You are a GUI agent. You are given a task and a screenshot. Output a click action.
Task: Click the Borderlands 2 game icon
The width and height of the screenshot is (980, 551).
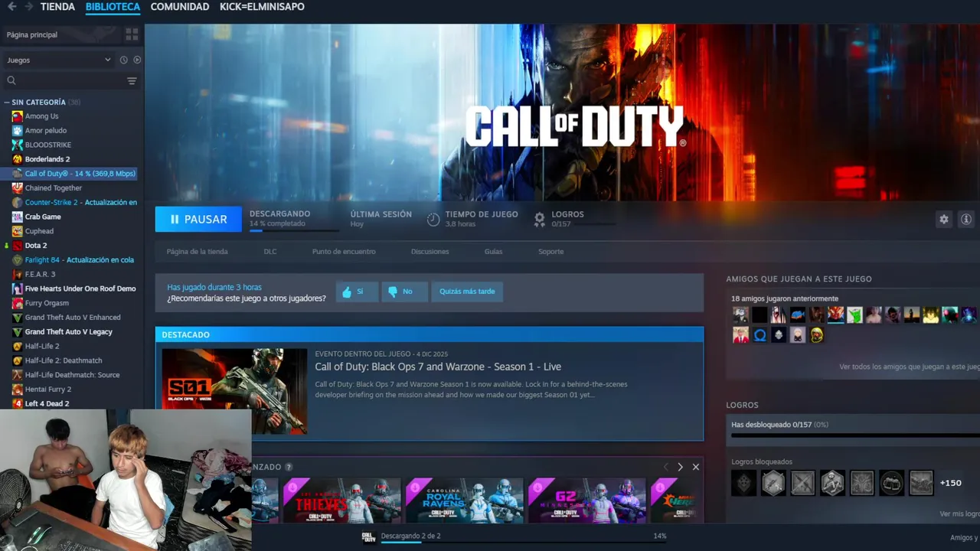click(18, 159)
